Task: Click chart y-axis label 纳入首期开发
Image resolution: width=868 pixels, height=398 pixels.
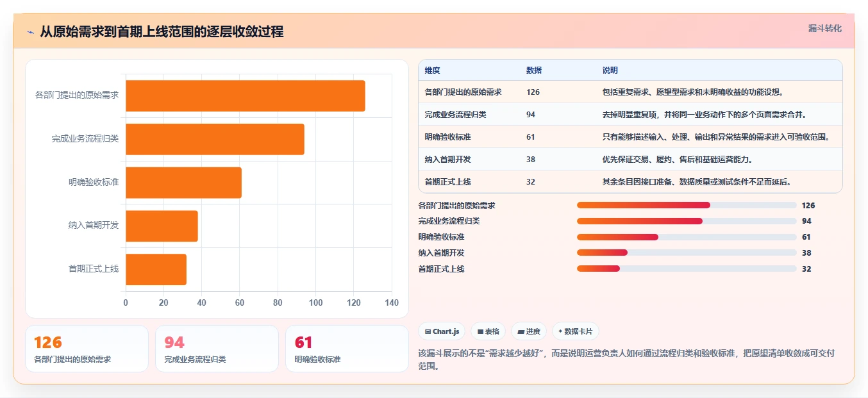Action: pos(94,226)
